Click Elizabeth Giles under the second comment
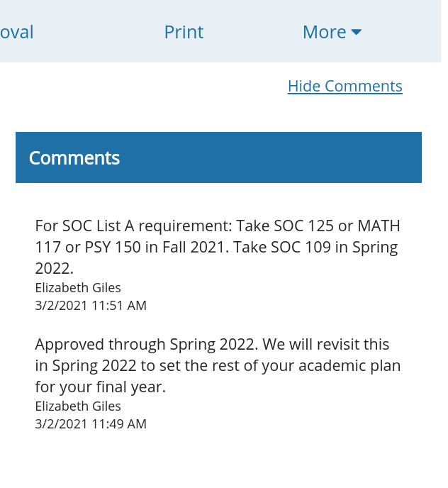This screenshot has height=488, width=448. 78,406
